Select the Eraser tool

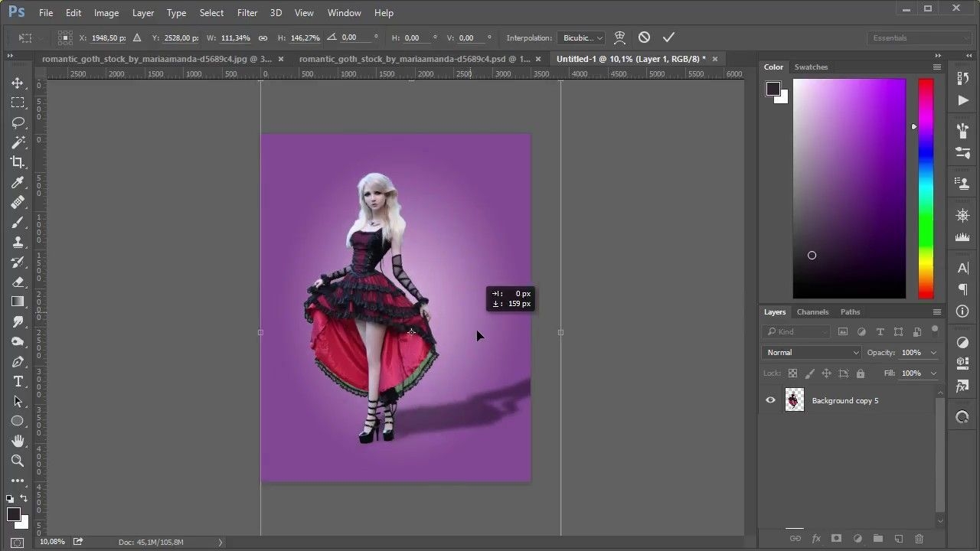tap(18, 282)
